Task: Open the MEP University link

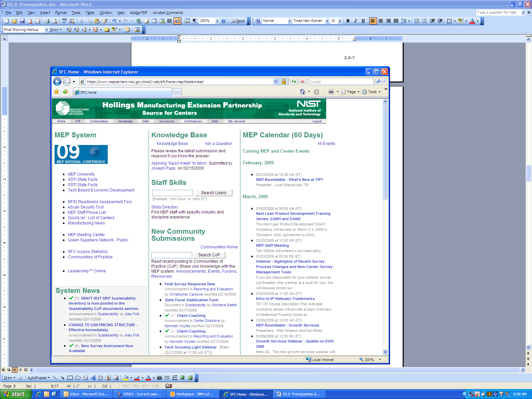Action: click(81, 174)
